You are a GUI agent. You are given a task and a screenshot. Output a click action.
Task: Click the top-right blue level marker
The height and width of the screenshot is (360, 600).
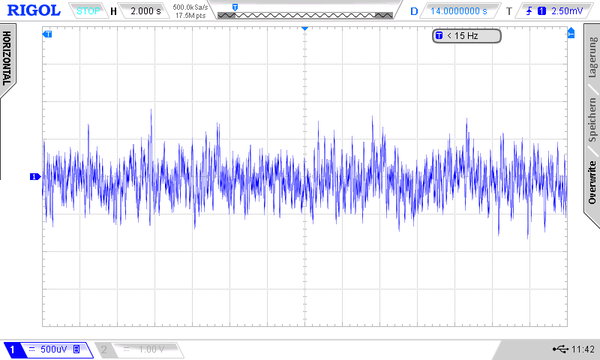pyautogui.click(x=571, y=33)
